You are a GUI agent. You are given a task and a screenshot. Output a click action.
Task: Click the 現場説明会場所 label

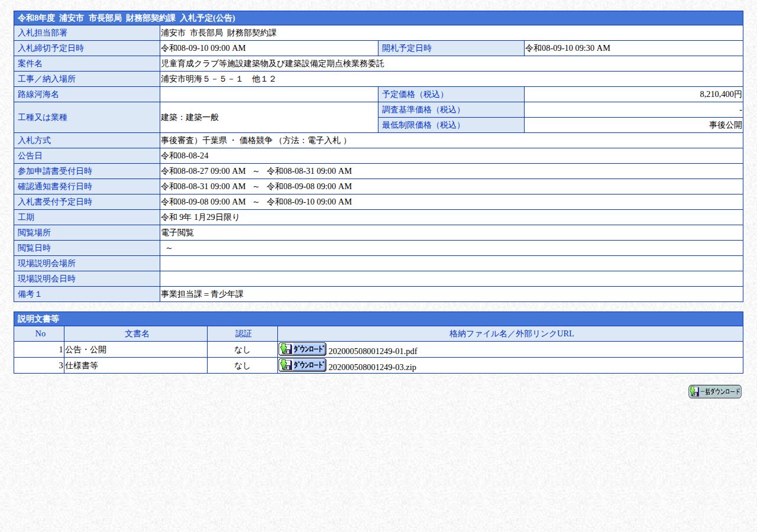[47, 264]
